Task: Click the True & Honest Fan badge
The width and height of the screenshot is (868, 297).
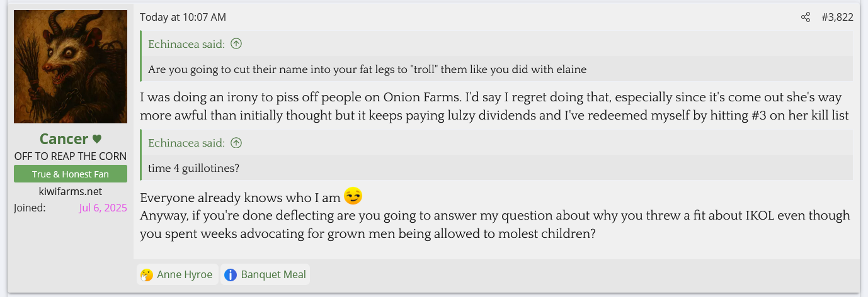Action: click(x=71, y=174)
